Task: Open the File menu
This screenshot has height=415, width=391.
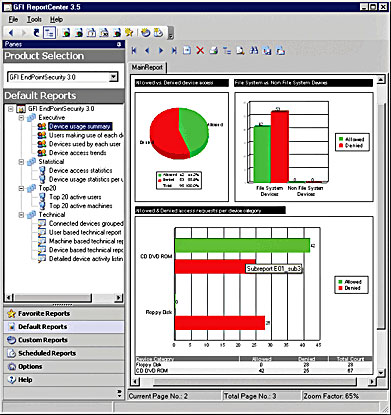Action: click(x=13, y=19)
